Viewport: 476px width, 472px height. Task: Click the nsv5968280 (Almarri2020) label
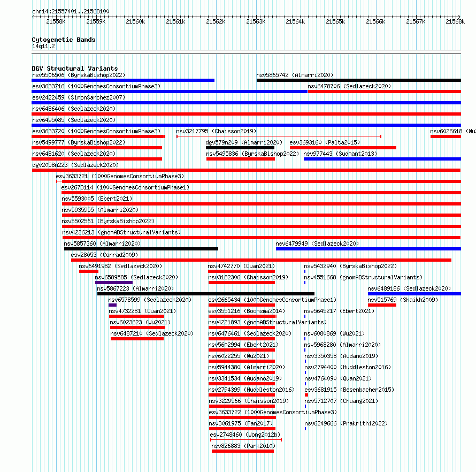coord(342,345)
